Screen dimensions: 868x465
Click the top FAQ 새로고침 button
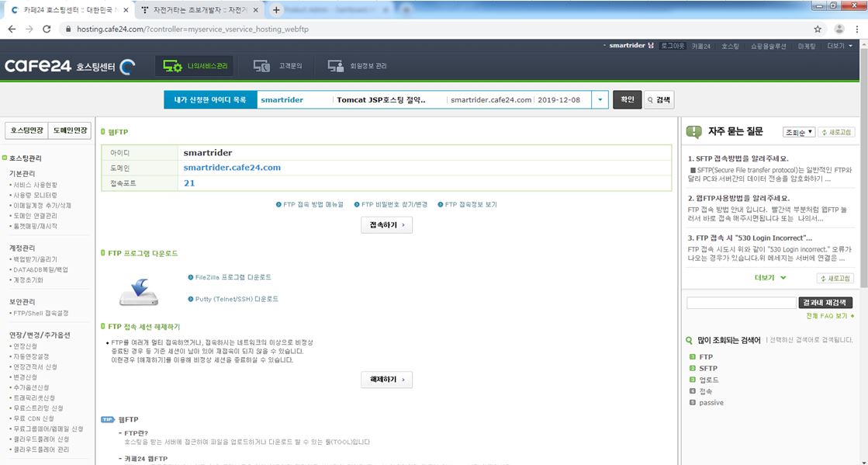coord(836,132)
